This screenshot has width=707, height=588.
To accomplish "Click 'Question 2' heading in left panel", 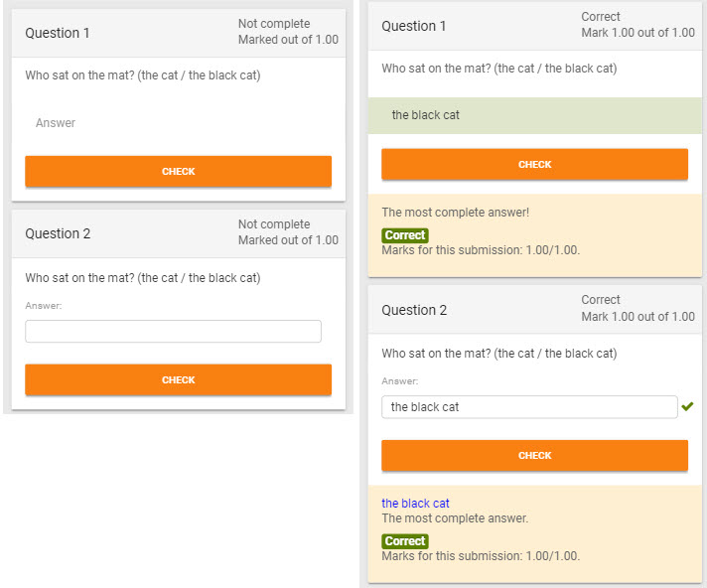I will tap(58, 233).
